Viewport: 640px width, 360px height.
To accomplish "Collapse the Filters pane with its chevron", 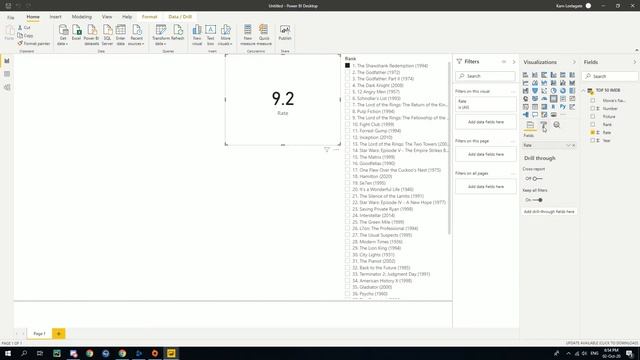I will [x=514, y=62].
